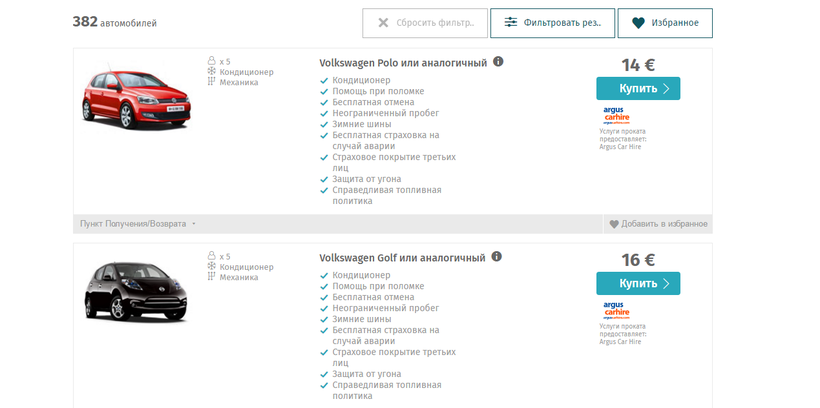Image resolution: width=820 pixels, height=408 pixels.
Task: Open the Избранное favorites list
Action: 665,23
